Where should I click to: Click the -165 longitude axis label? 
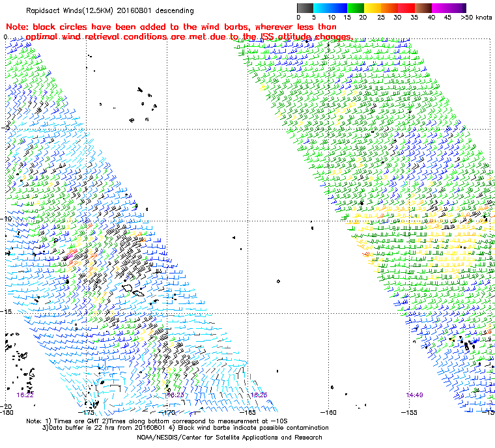click(247, 412)
